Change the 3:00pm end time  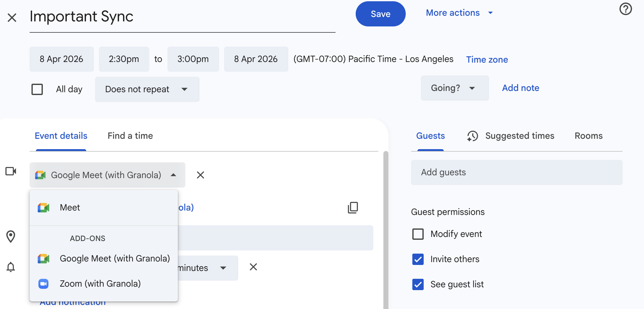click(x=193, y=59)
